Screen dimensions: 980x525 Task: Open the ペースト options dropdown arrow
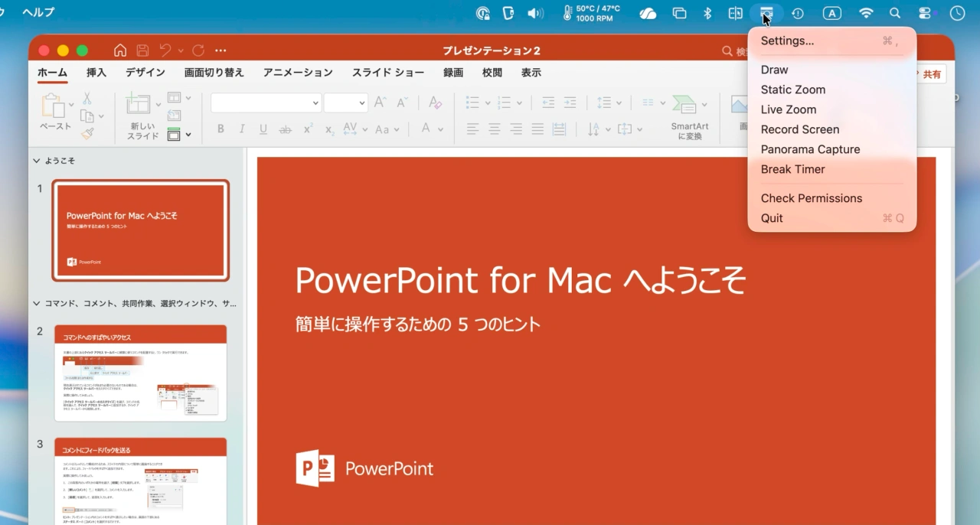(x=71, y=104)
